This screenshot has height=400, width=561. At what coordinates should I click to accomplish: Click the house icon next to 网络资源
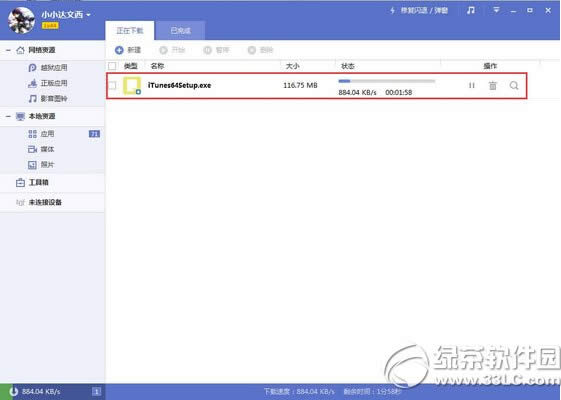[x=20, y=50]
